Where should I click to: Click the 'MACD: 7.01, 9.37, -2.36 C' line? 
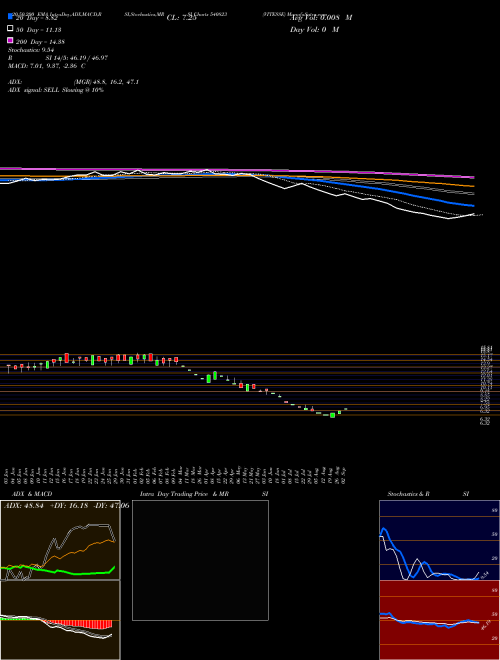point(47,66)
